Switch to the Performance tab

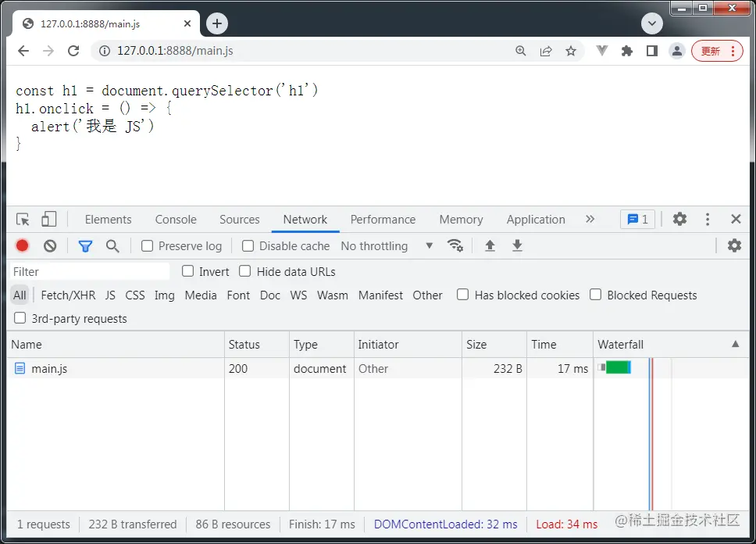[383, 220]
